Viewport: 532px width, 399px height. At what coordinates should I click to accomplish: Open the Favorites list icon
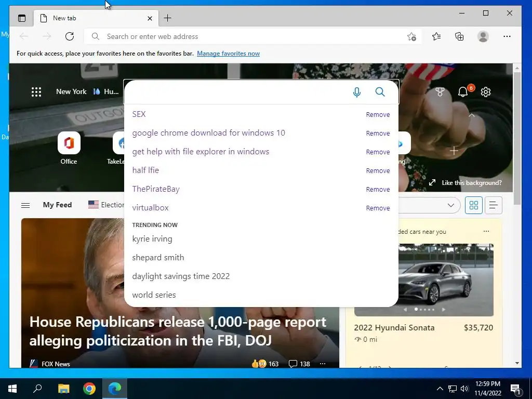[436, 36]
